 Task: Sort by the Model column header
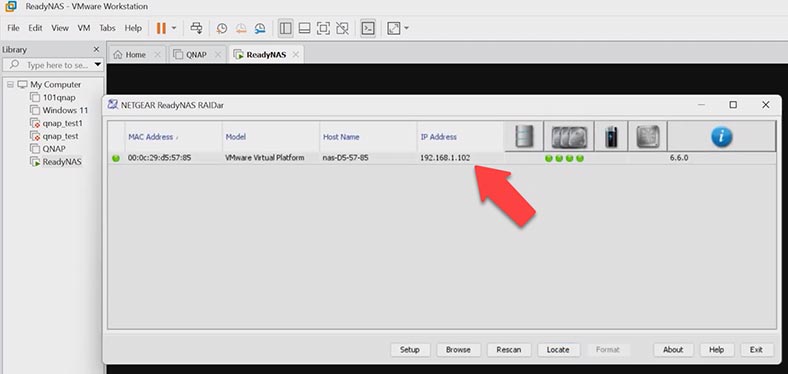pos(270,137)
